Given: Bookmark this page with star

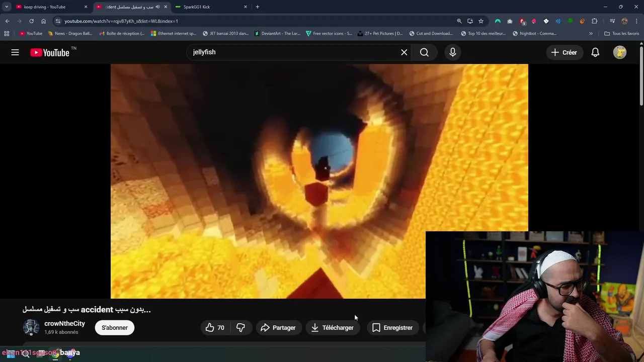Looking at the screenshot, I should (x=481, y=21).
